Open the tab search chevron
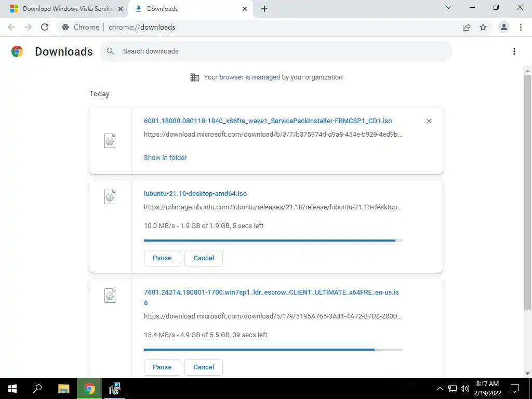 click(x=448, y=7)
